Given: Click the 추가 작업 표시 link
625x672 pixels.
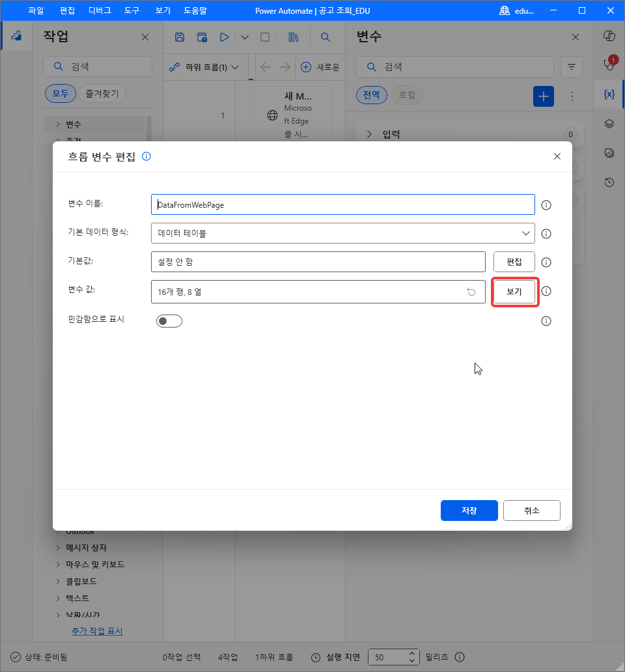Looking at the screenshot, I should coord(97,631).
